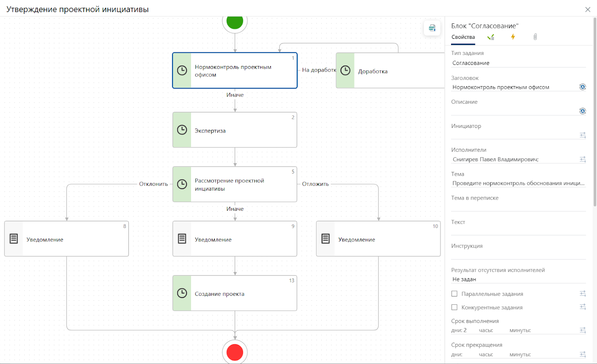This screenshot has height=364, width=597.
Task: Select the Создание проекта block
Action: 235,293
